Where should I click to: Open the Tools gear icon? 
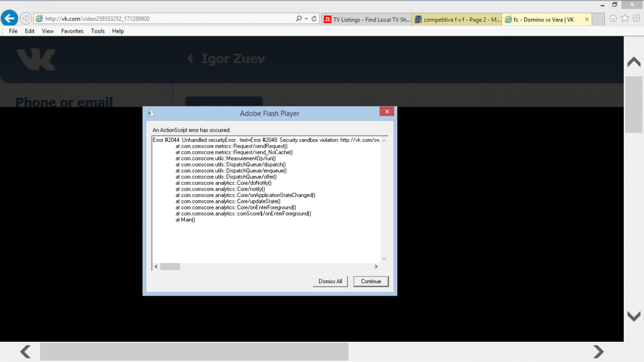click(x=636, y=18)
